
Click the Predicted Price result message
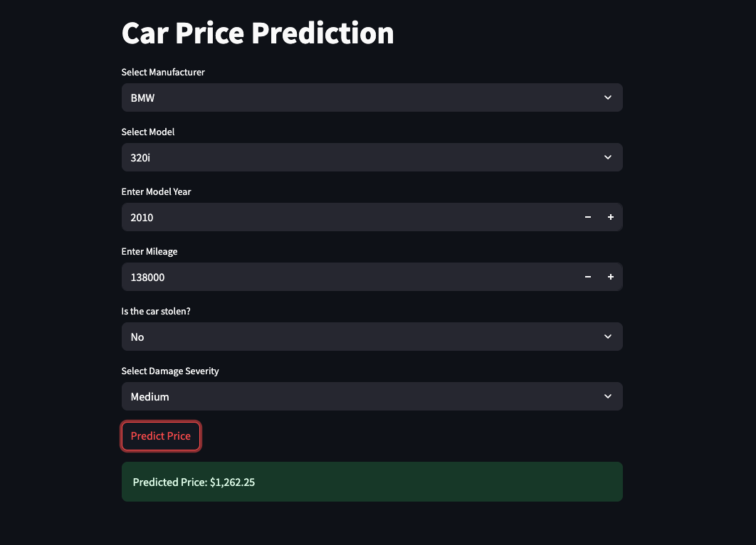372,482
